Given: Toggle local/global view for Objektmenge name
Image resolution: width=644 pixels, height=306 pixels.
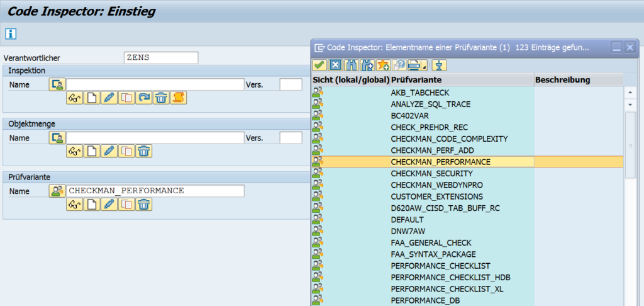Looking at the screenshot, I should tap(57, 138).
